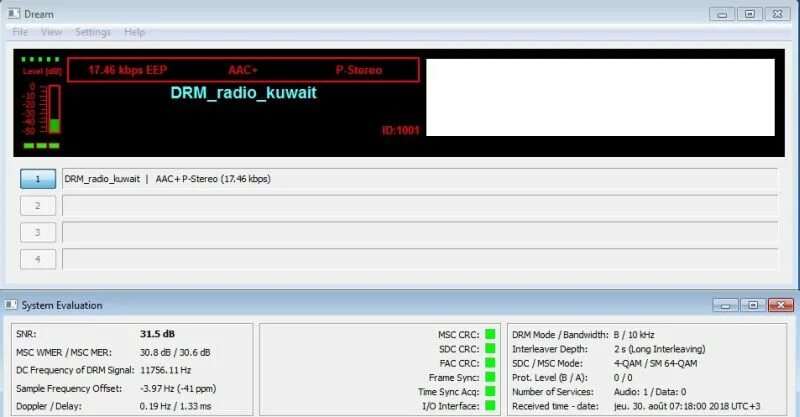The width and height of the screenshot is (800, 417).
Task: Open the Help menu
Action: click(135, 32)
